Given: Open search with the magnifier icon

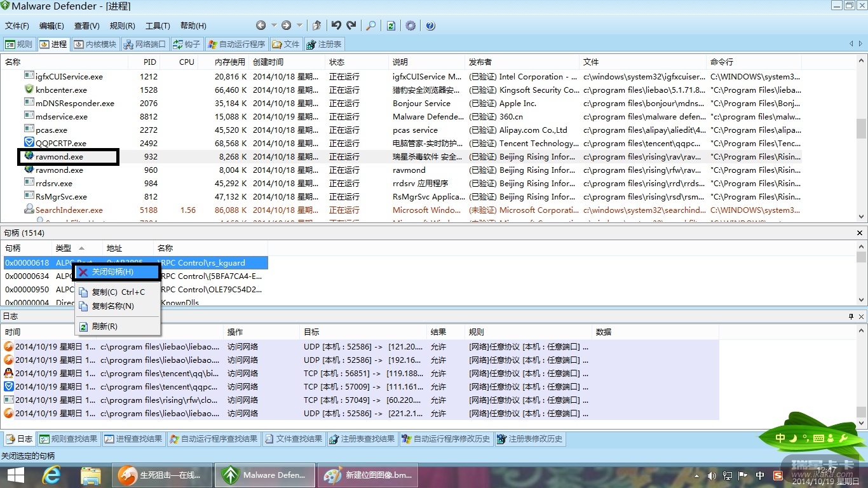Looking at the screenshot, I should (x=371, y=25).
